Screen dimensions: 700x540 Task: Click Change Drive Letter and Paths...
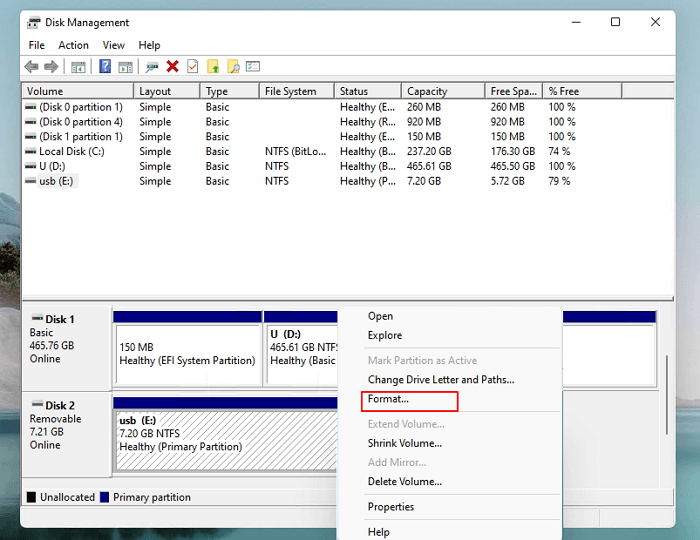tap(440, 380)
